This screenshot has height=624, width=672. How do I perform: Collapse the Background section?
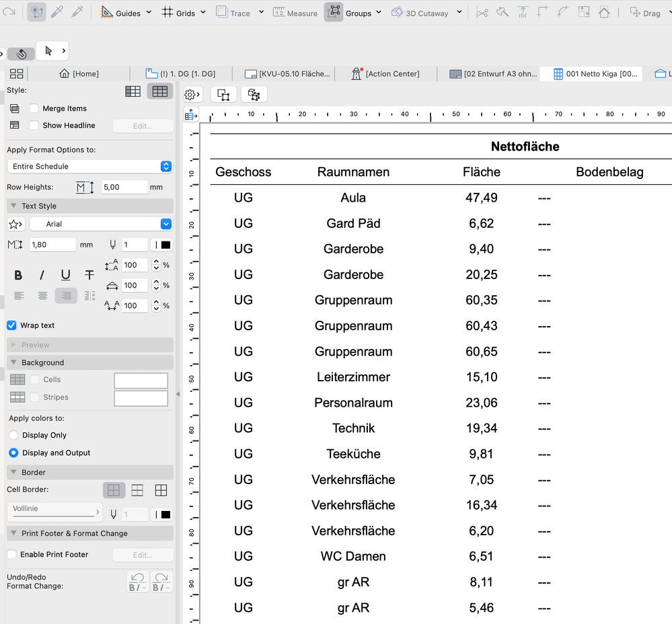90,362
